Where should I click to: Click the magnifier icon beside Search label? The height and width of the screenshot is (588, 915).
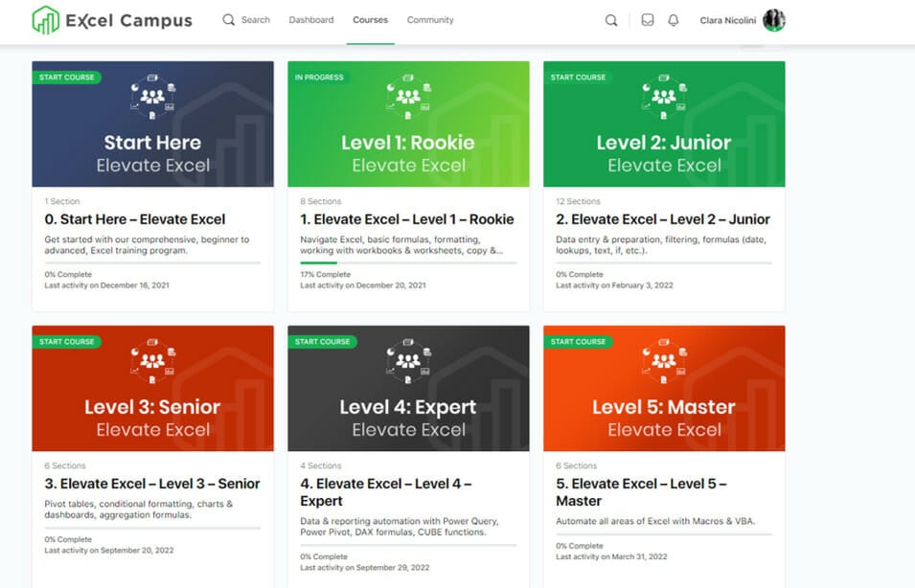tap(228, 20)
